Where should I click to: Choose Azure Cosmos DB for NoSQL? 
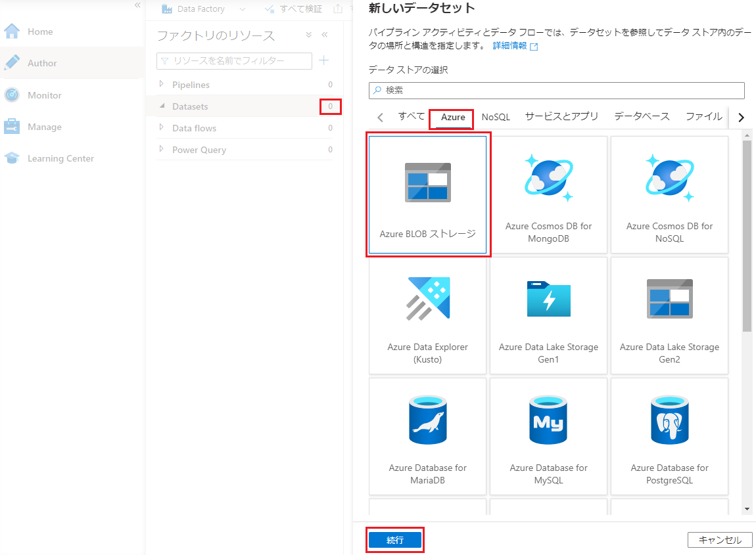pyautogui.click(x=669, y=194)
